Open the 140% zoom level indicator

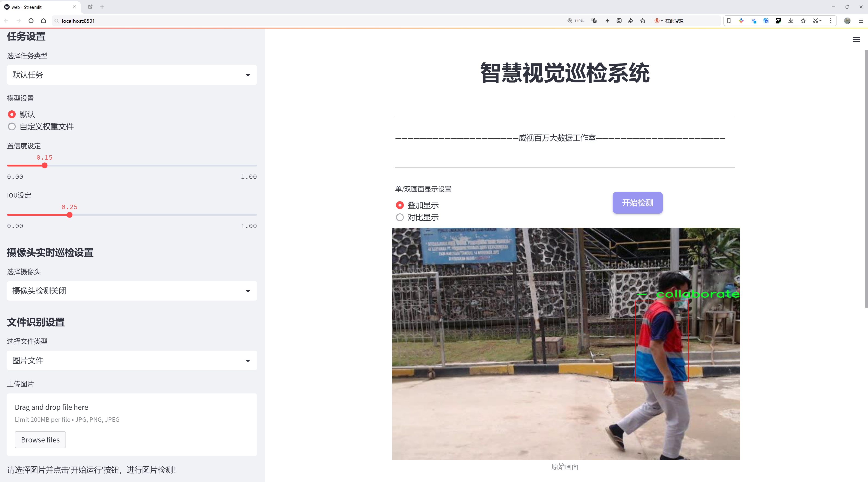coord(575,21)
